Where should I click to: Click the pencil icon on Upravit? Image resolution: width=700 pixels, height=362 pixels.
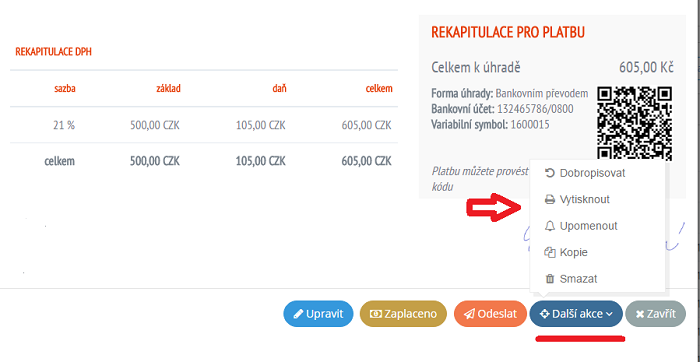[x=298, y=314]
